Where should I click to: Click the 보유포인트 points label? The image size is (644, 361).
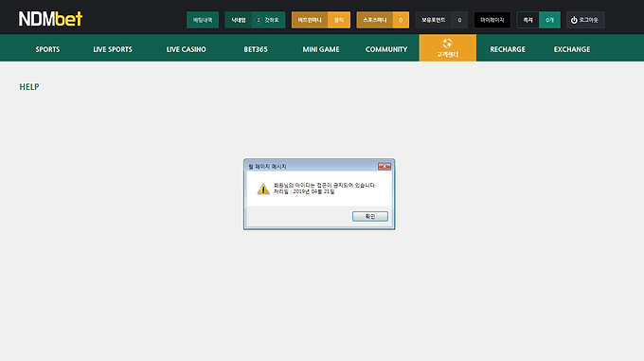point(434,20)
